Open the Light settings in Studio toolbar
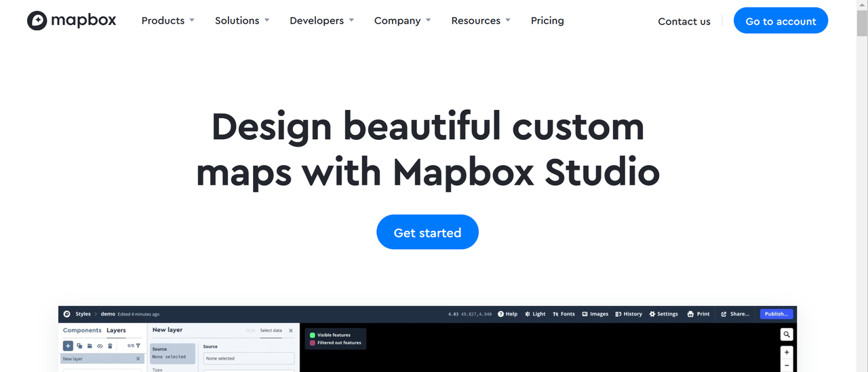This screenshot has width=868, height=372. tap(535, 314)
